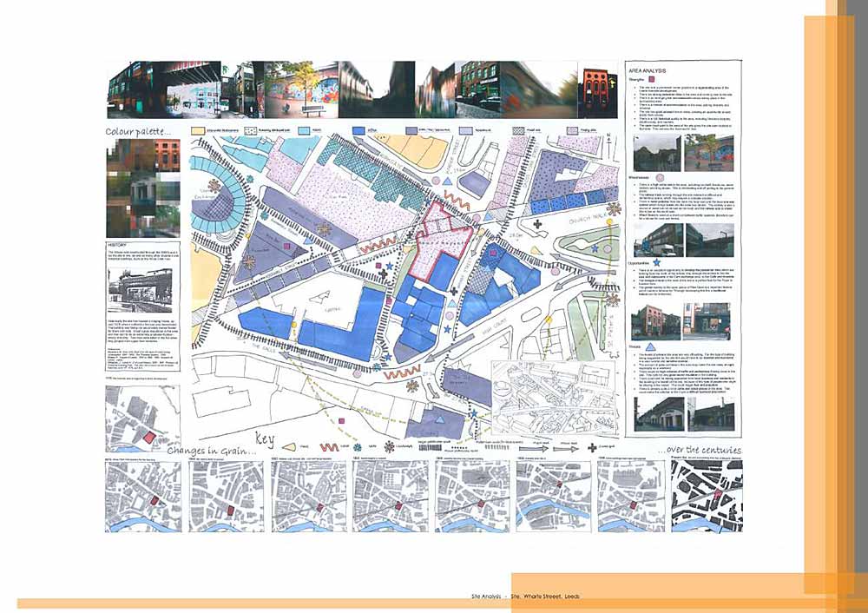Viewport: 868px width, 613px height.
Task: Open the black present-day grain map
Action: (x=706, y=495)
